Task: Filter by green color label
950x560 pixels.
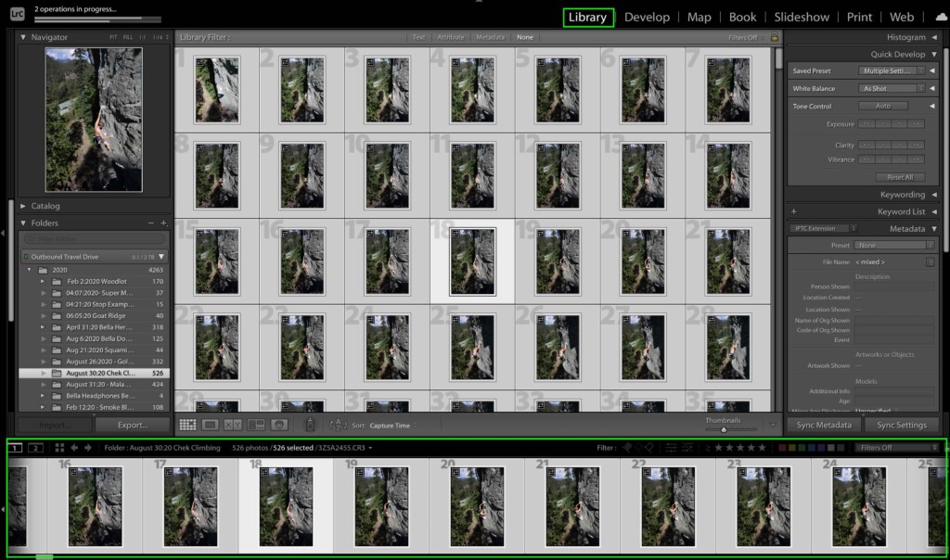Action: [802, 448]
